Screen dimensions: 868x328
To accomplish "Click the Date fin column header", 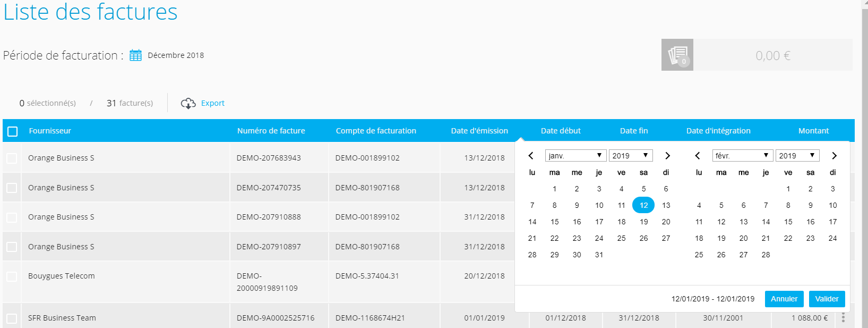I will coord(634,131).
